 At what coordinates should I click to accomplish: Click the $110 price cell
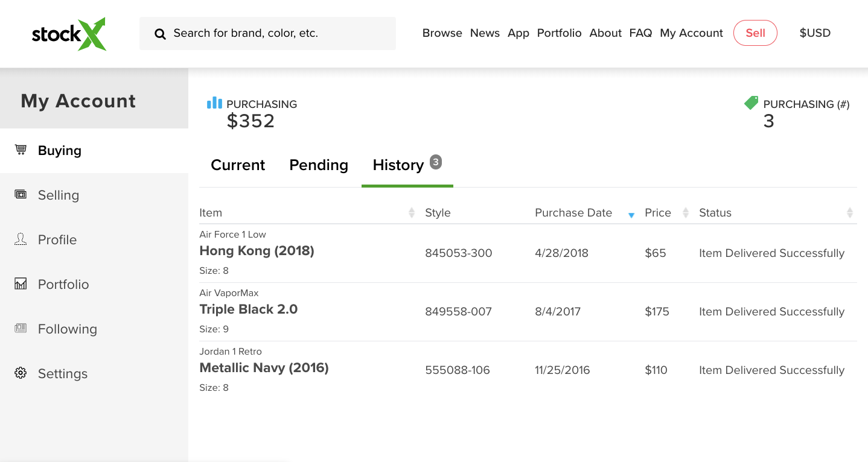(x=656, y=370)
